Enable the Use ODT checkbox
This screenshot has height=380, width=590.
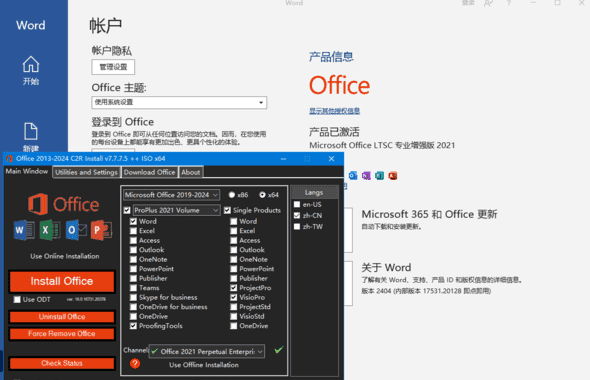pyautogui.click(x=17, y=299)
